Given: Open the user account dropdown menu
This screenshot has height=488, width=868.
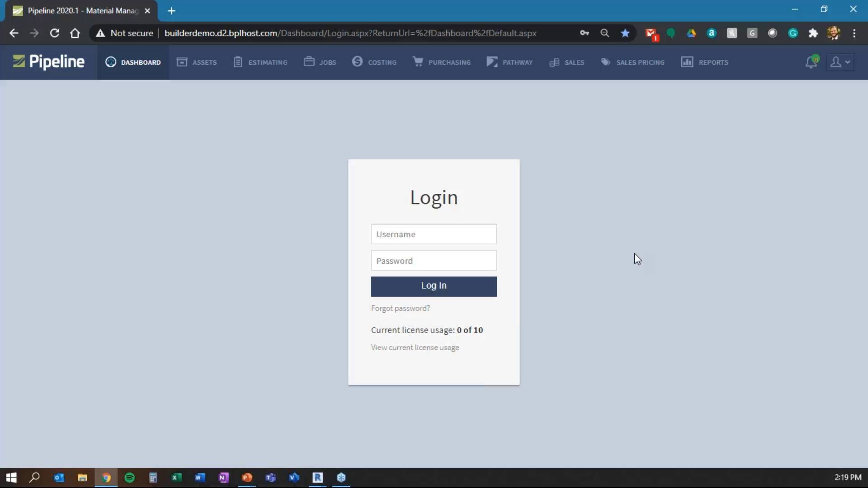Looking at the screenshot, I should pyautogui.click(x=840, y=62).
